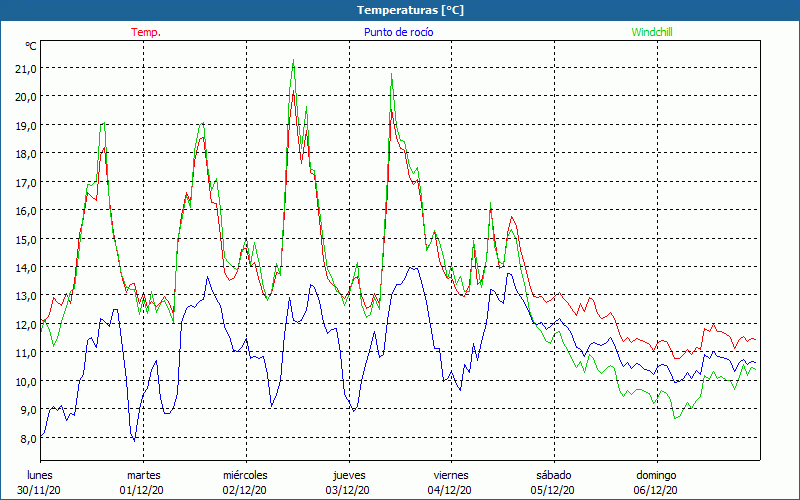Click the 30/11/20 date label
800x500 pixels.
coord(39,490)
